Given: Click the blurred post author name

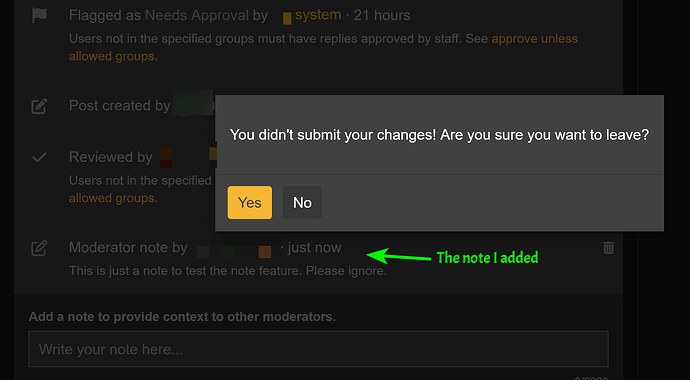Looking at the screenshot, I should 193,102.
